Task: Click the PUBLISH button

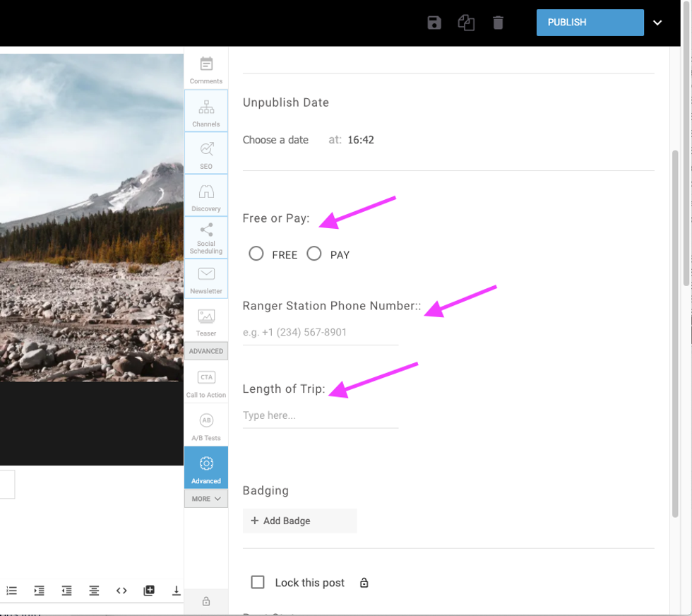Action: (x=590, y=23)
